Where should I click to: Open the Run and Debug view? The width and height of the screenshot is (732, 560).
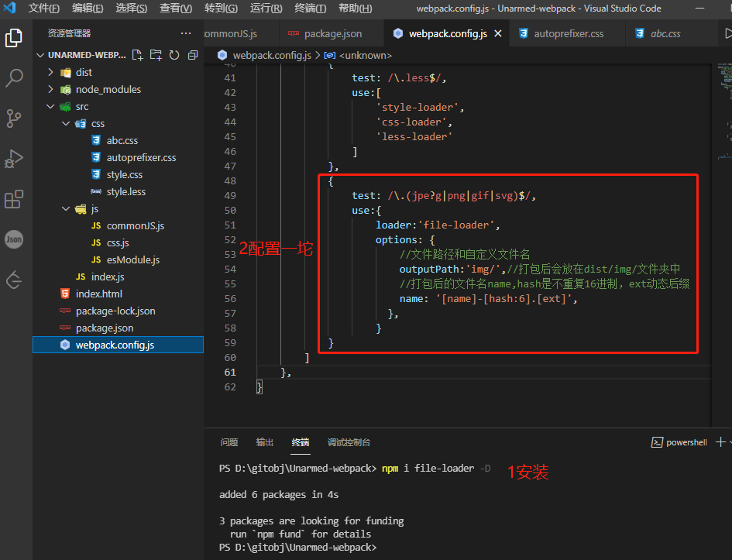pos(14,158)
